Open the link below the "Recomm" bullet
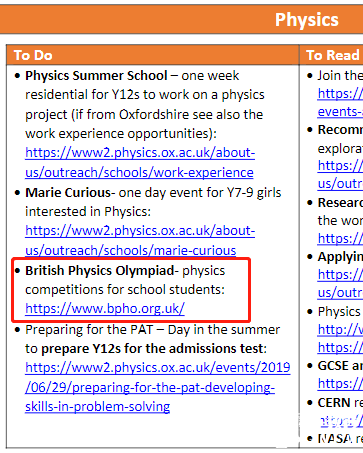The image size is (363, 453). [340, 174]
